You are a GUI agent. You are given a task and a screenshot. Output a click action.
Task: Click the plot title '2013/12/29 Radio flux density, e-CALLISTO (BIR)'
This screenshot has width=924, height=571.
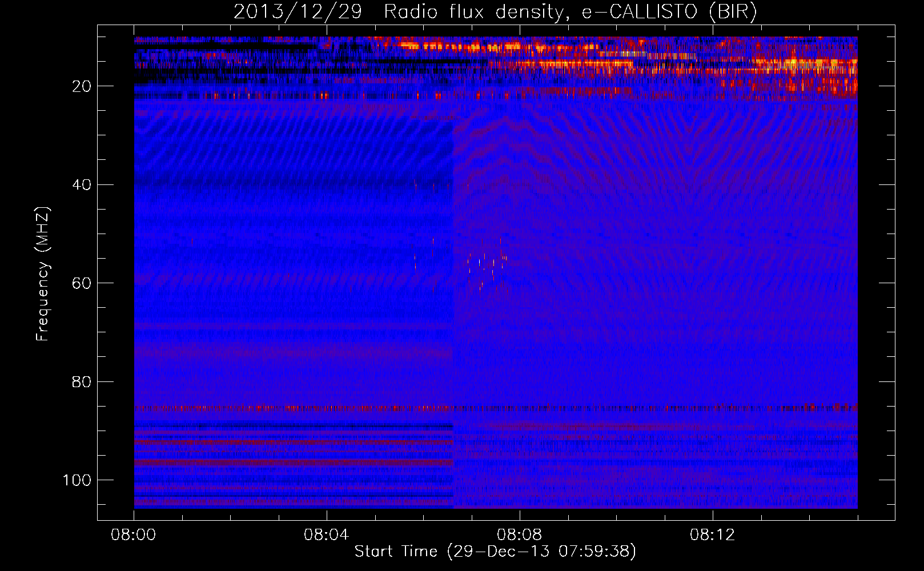click(495, 12)
